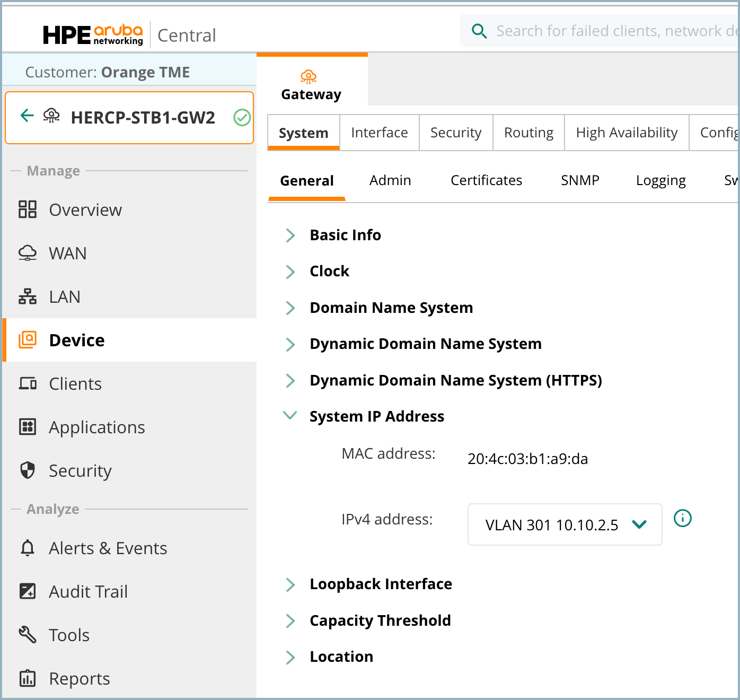
Task: Click the WAN cloud icon
Action: [28, 253]
